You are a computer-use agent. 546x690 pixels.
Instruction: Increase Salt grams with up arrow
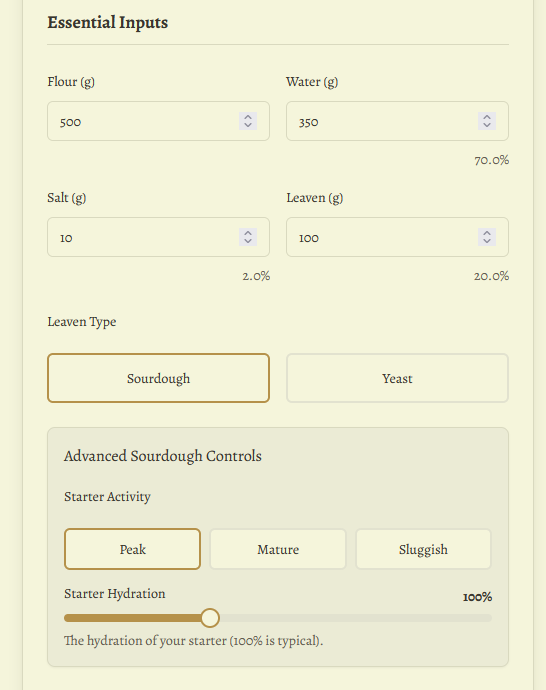248,233
